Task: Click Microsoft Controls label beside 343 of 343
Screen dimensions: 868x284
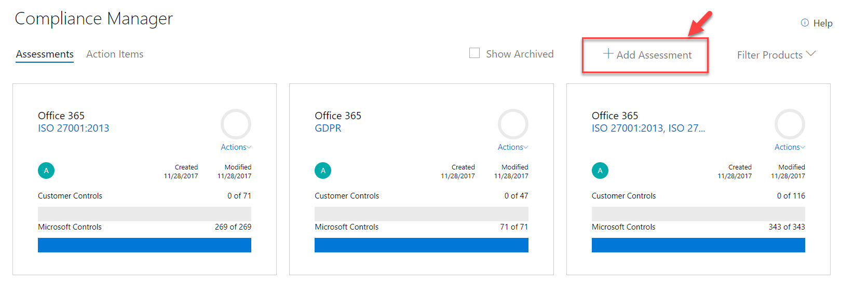Action: click(x=623, y=227)
